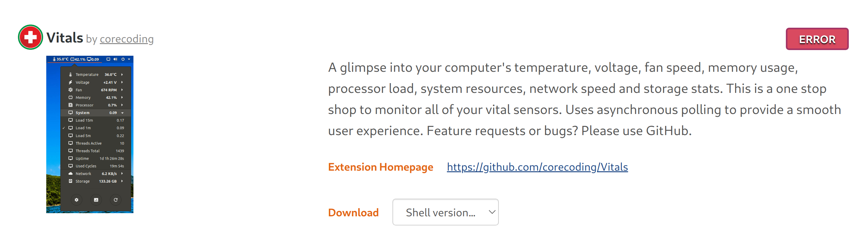Click the Vitals screenshot thumbnail

click(89, 135)
